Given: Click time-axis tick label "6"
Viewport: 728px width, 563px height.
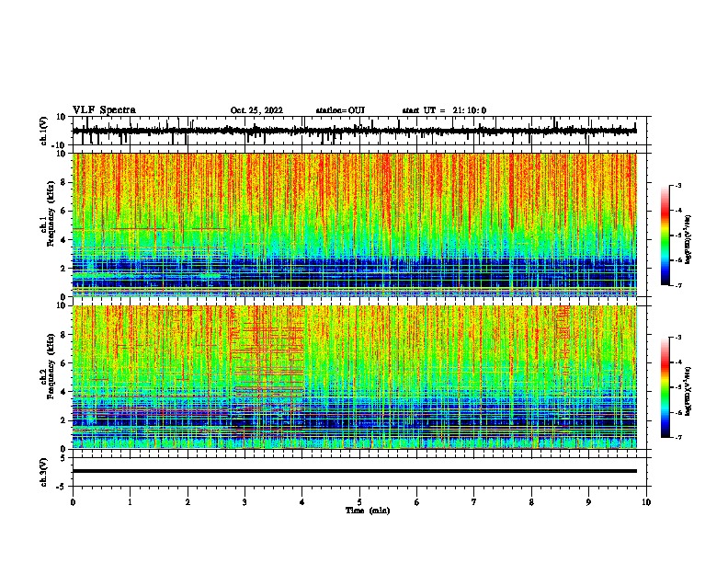Looking at the screenshot, I should (x=417, y=502).
